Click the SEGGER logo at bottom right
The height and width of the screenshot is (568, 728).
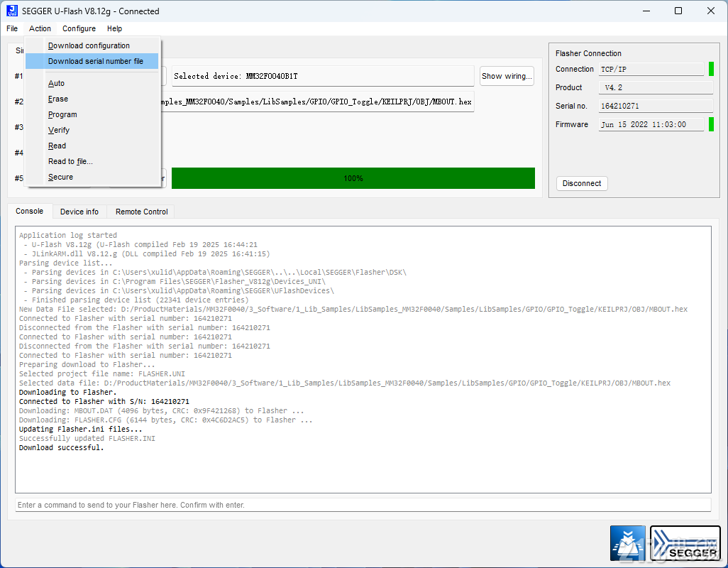[685, 543]
